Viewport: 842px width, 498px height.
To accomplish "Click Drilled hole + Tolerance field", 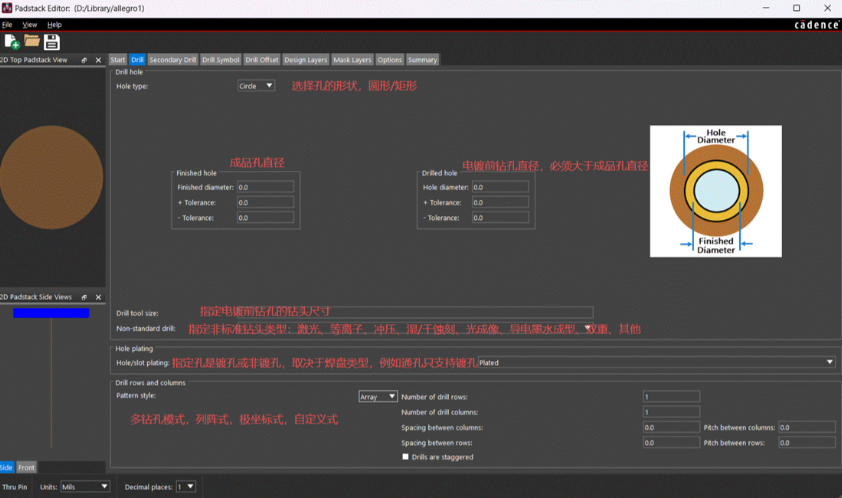I will (x=500, y=203).
